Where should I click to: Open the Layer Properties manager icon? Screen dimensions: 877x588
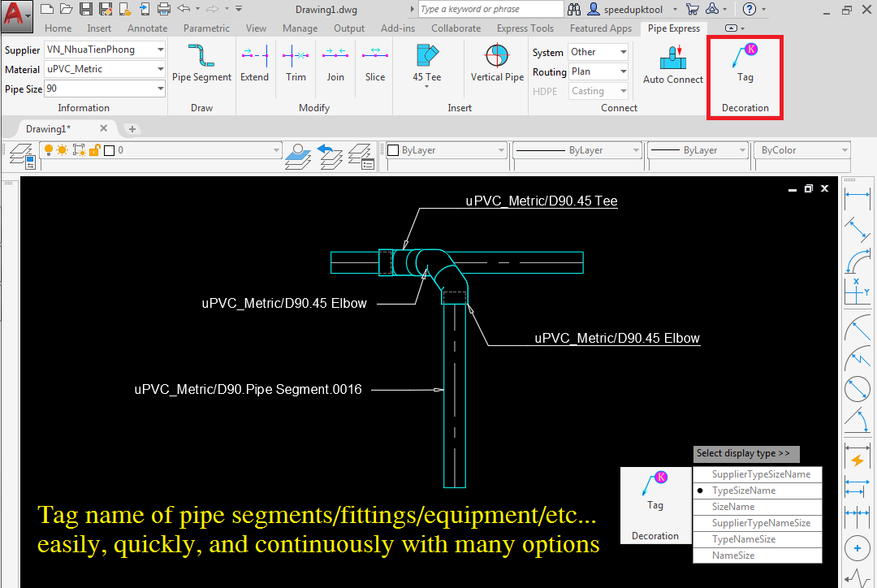23,156
